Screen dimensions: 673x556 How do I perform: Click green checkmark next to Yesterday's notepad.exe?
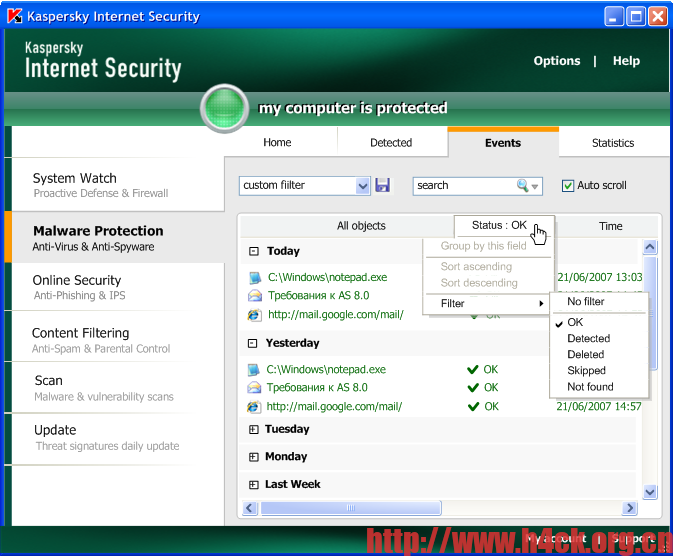click(473, 370)
